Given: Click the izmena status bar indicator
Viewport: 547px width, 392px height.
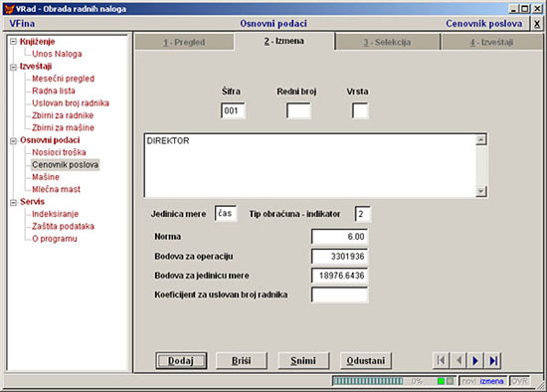Looking at the screenshot, I should (x=491, y=381).
